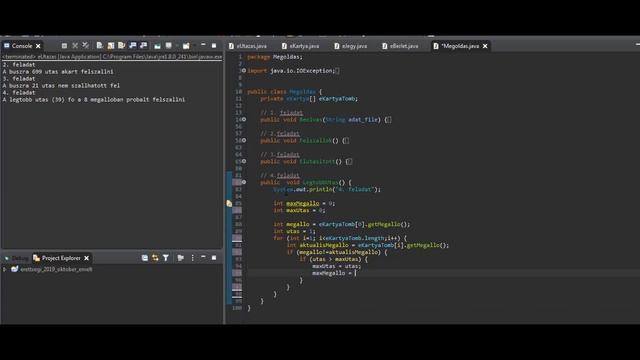Select the erettsegi_2019_oktober_emelt project

[x=56, y=269]
